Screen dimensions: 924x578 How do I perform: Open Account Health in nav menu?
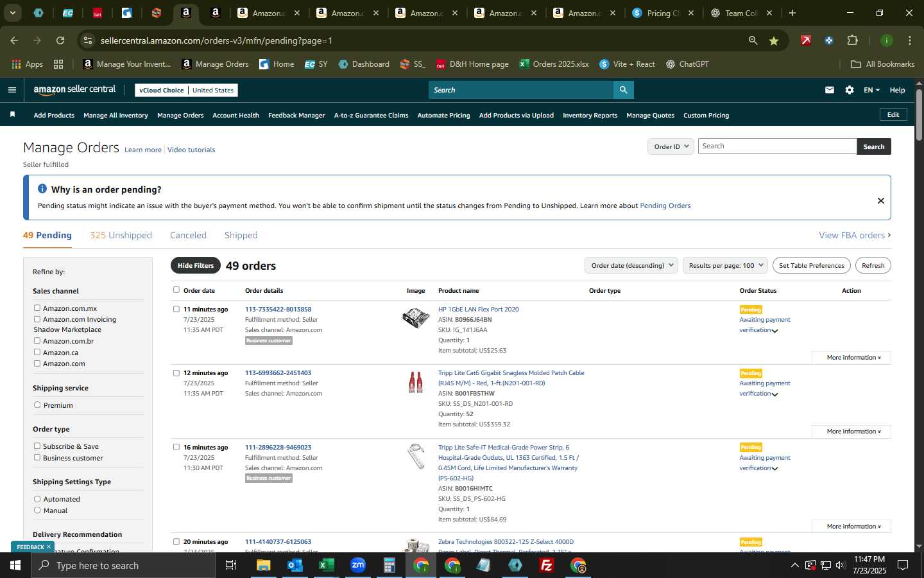(235, 116)
